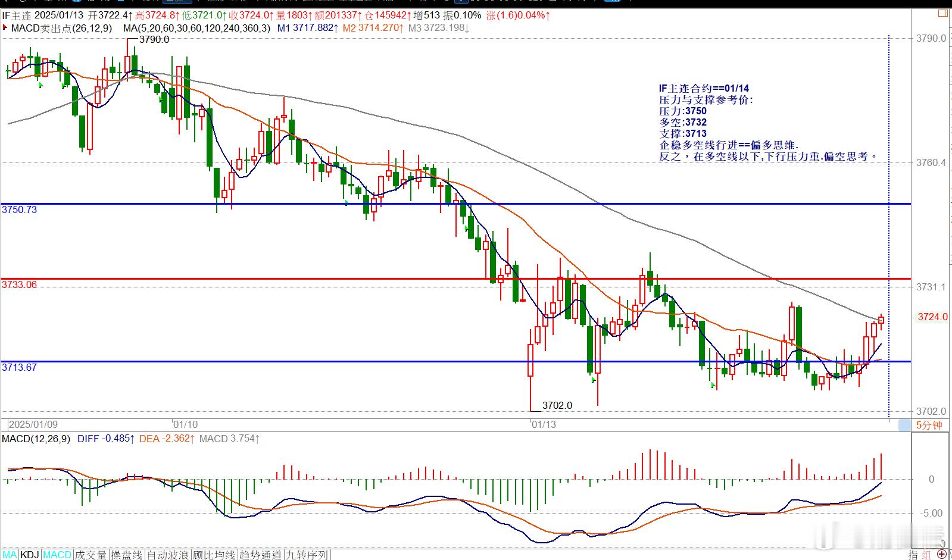Image resolution: width=952 pixels, height=560 pixels.
Task: Click the MACD 3.754 value
Action: [229, 439]
